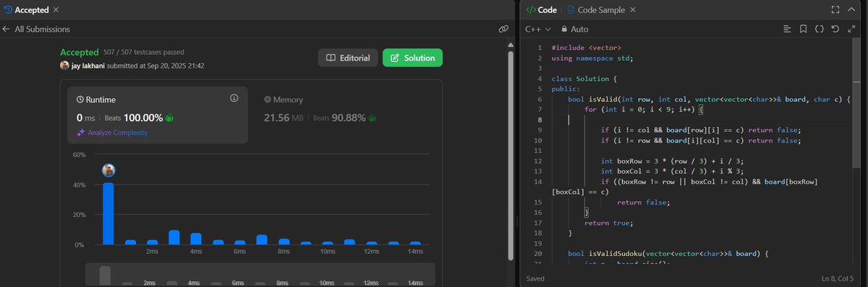Image resolution: width=868 pixels, height=287 pixels.
Task: Click the avatar marker above chart bar
Action: tap(109, 171)
